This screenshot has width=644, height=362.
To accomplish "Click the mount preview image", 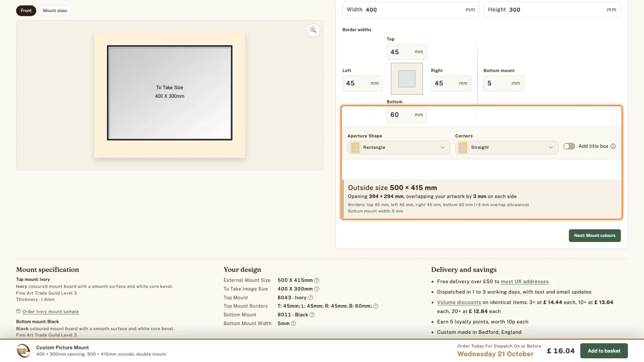I will tap(169, 95).
